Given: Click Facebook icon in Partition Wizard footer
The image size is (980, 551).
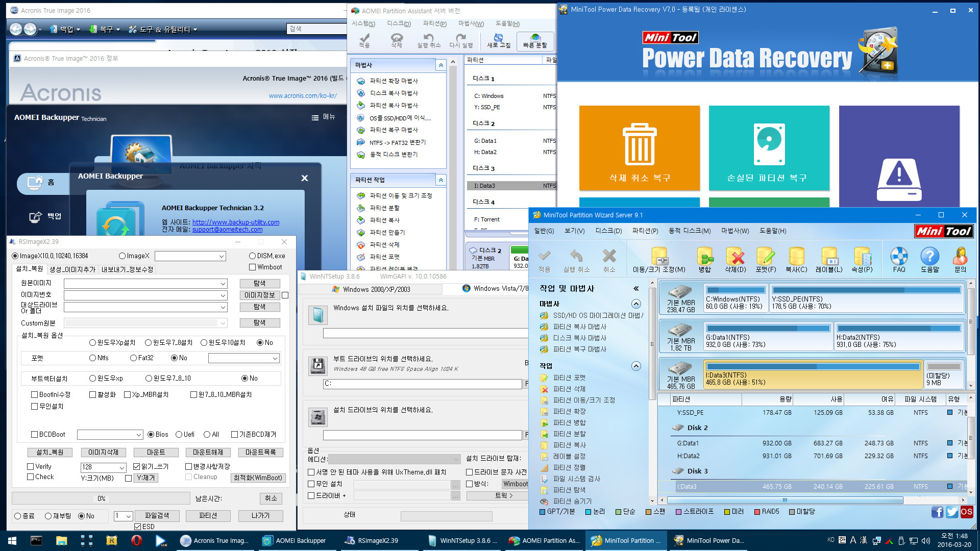Looking at the screenshot, I should 937,512.
